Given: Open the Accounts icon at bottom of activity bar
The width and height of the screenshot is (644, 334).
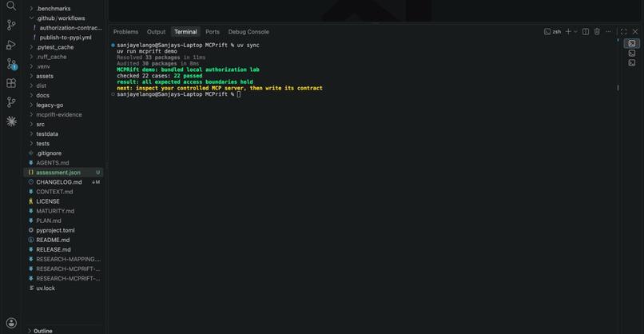Looking at the screenshot, I should (11, 323).
